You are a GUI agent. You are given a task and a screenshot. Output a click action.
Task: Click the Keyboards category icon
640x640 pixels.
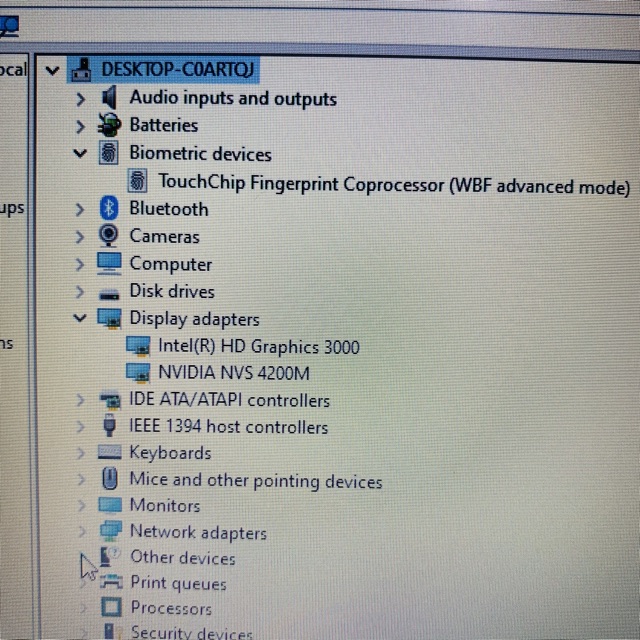point(110,452)
